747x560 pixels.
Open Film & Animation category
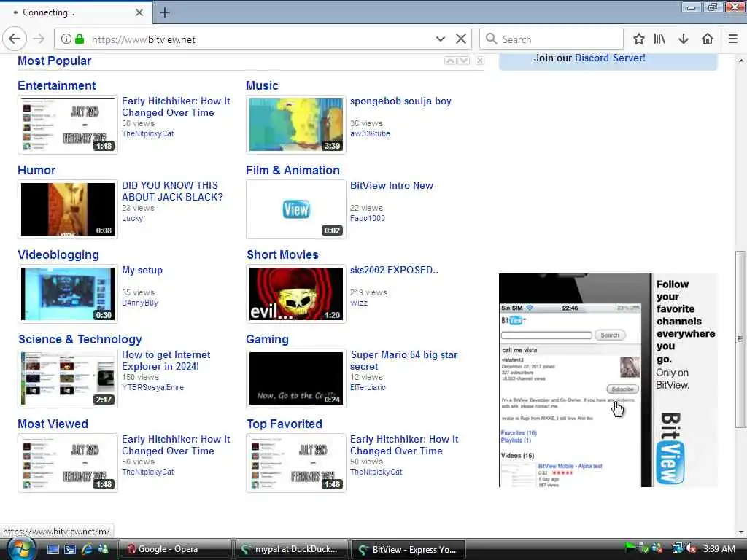point(293,170)
